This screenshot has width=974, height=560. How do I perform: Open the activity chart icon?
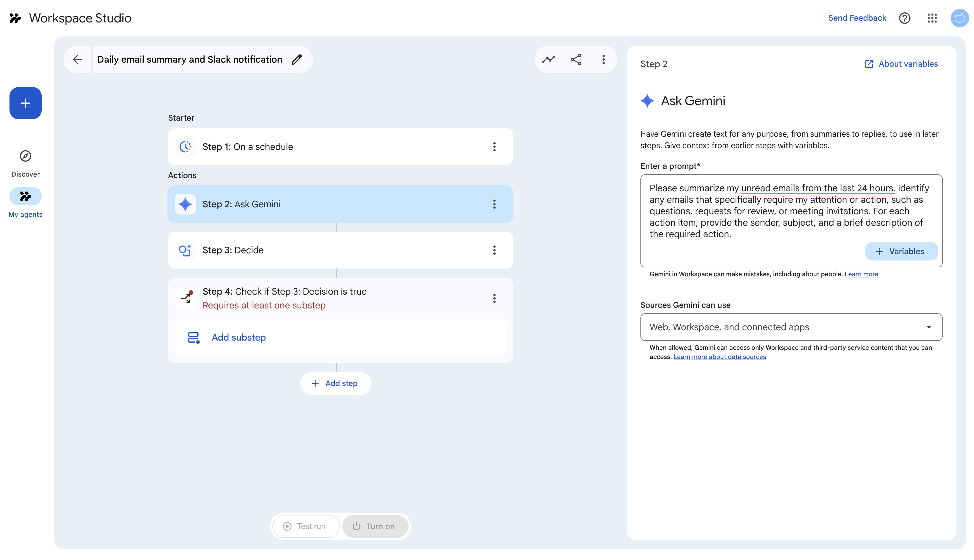548,59
